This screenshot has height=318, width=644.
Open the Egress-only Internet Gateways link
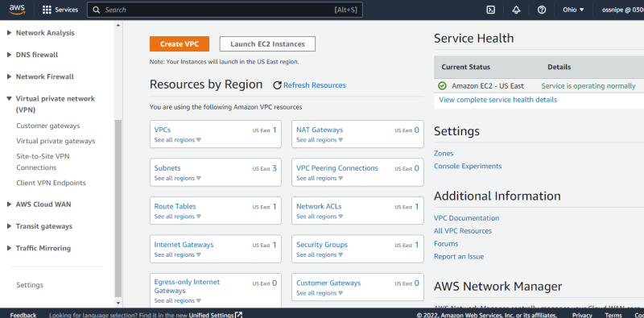coord(187,287)
